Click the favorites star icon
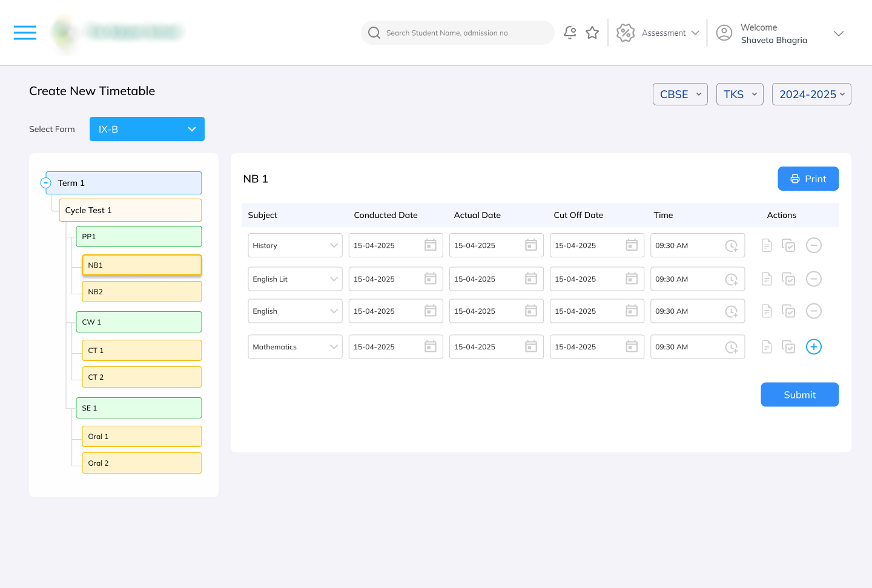The image size is (872, 588). pyautogui.click(x=592, y=33)
